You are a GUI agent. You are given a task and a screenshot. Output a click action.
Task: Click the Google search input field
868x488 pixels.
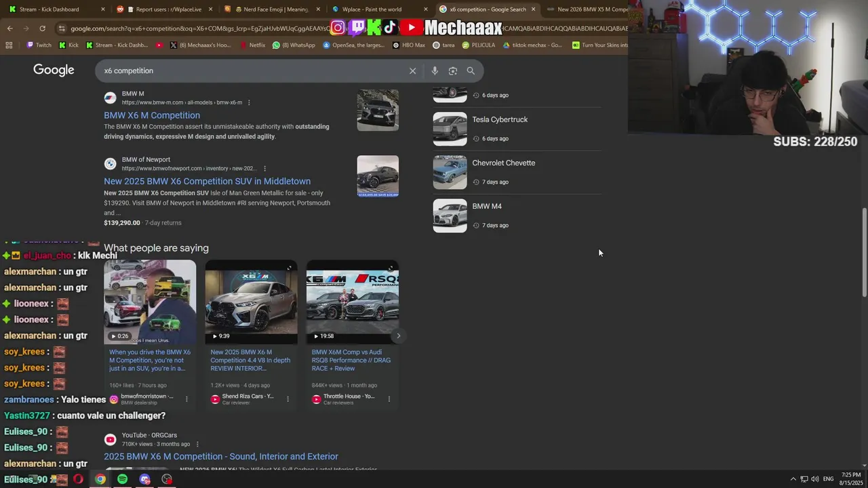(x=251, y=70)
